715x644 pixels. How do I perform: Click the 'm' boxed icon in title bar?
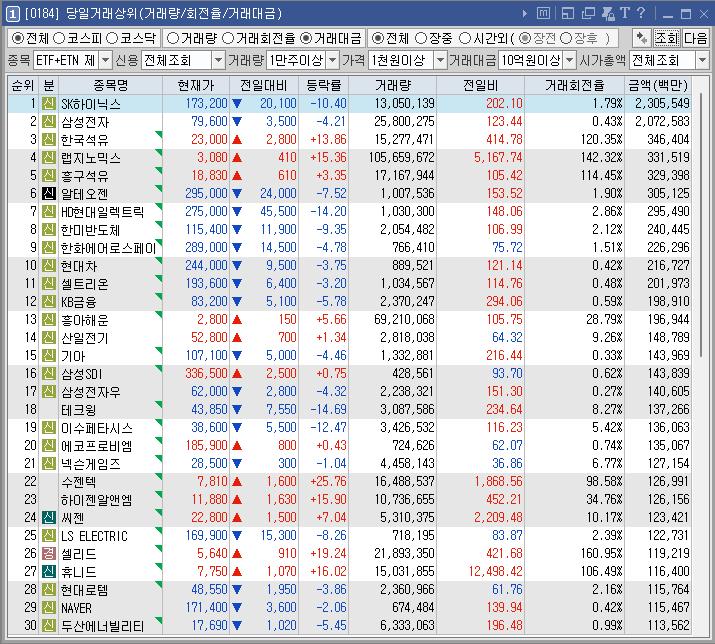pos(543,13)
